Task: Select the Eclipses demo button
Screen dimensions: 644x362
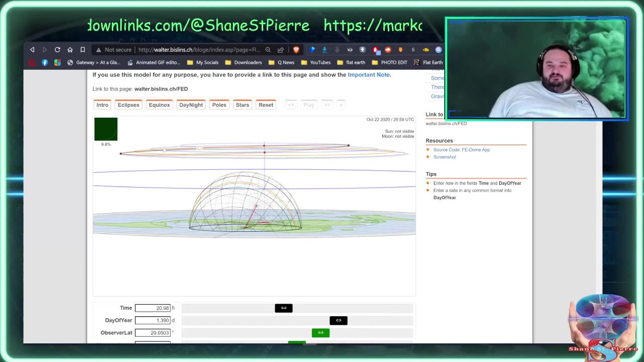Action: coord(128,105)
